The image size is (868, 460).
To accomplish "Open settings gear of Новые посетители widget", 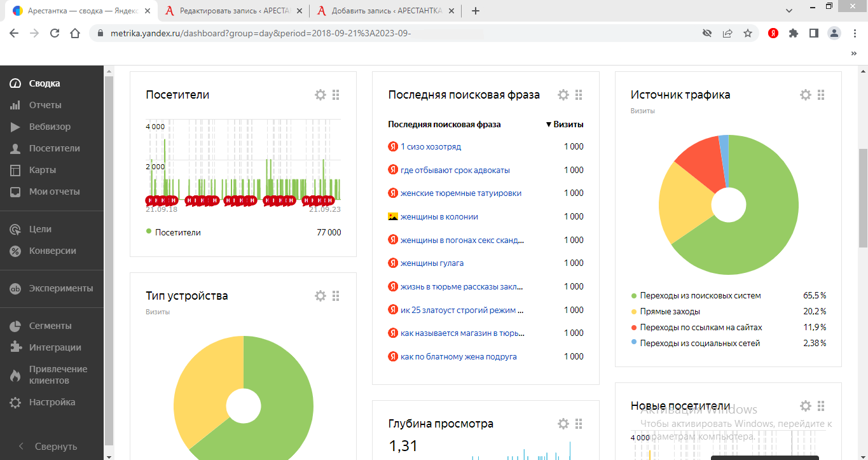I will click(x=806, y=406).
